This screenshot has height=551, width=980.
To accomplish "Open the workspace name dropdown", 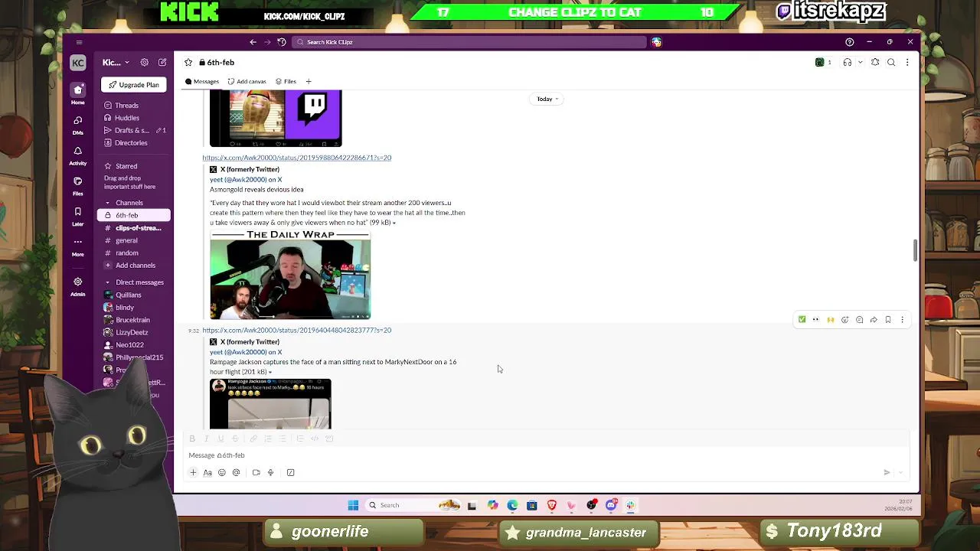I will click(x=116, y=62).
